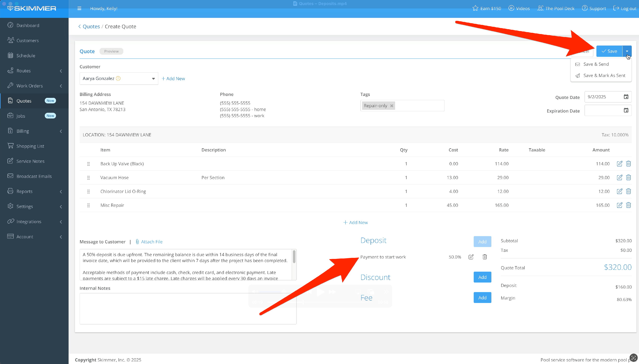639x364 pixels.
Task: Expand the Routes sidebar section
Action: pyautogui.click(x=34, y=70)
